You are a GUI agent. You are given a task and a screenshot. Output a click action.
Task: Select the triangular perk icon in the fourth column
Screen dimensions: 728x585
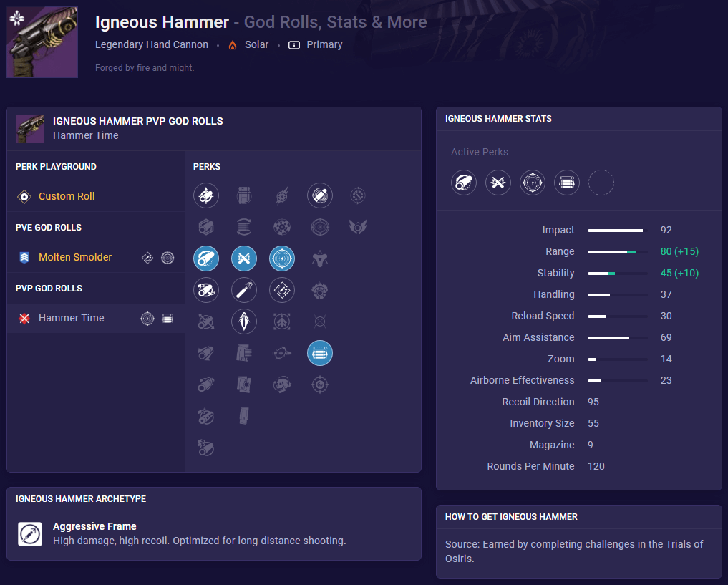tap(319, 258)
